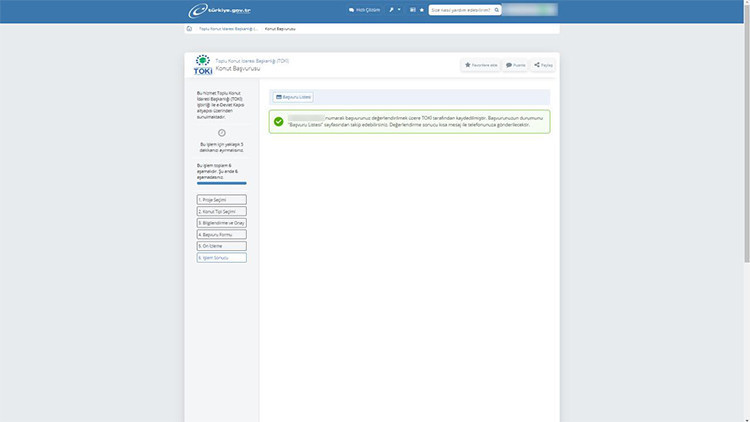Viewport: 750px width, 422px height.
Task: Click the blue step progress bar
Action: tap(221, 184)
